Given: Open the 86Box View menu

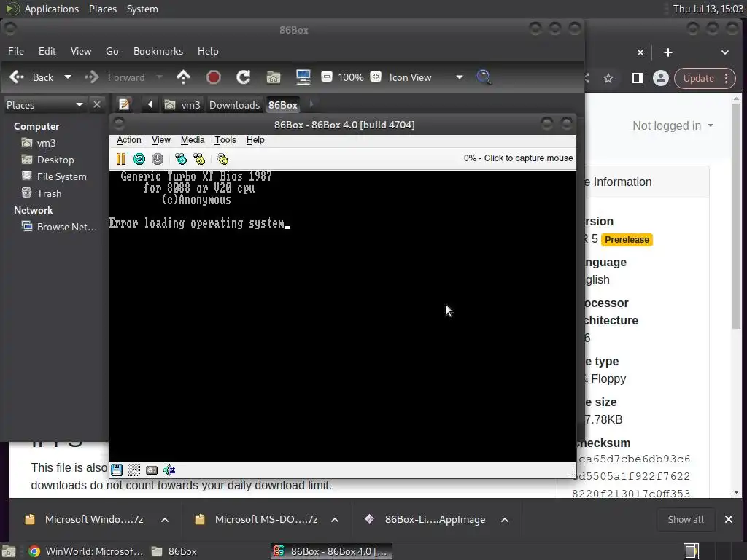Looking at the screenshot, I should pos(161,140).
